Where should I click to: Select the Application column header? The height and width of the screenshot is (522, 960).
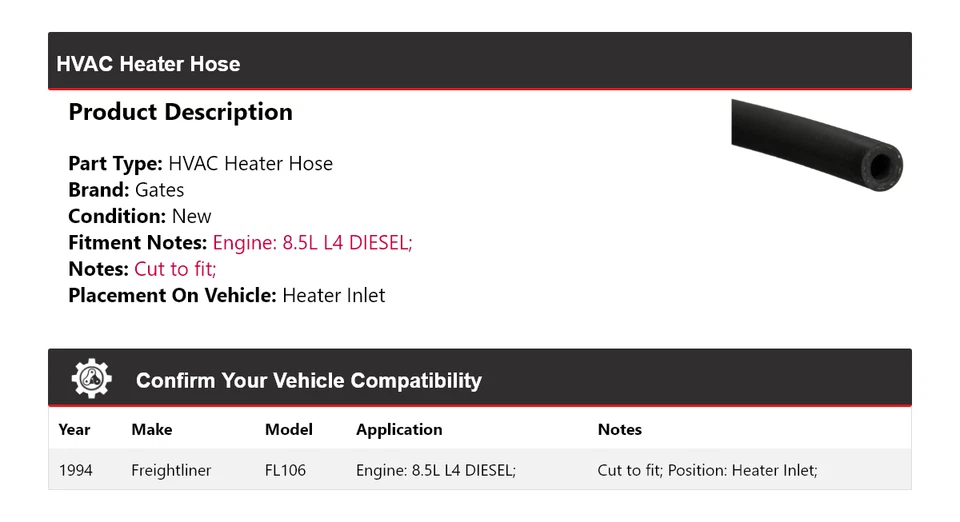click(399, 429)
